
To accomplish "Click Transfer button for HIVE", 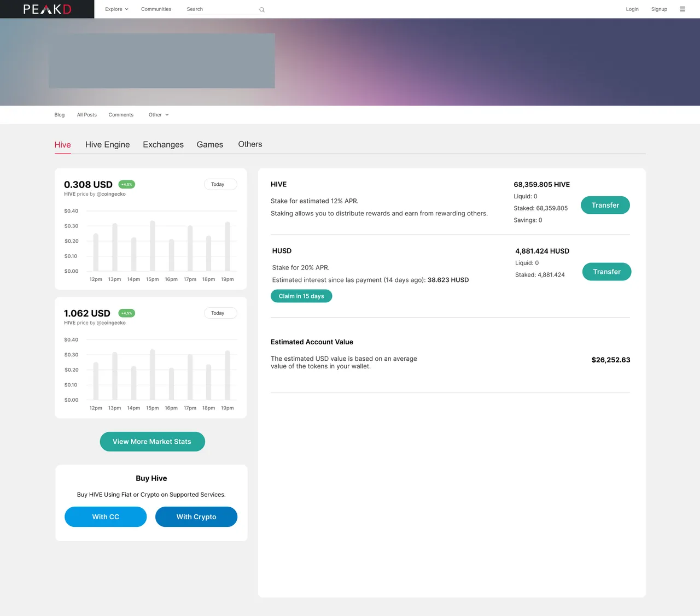I will coord(605,205).
